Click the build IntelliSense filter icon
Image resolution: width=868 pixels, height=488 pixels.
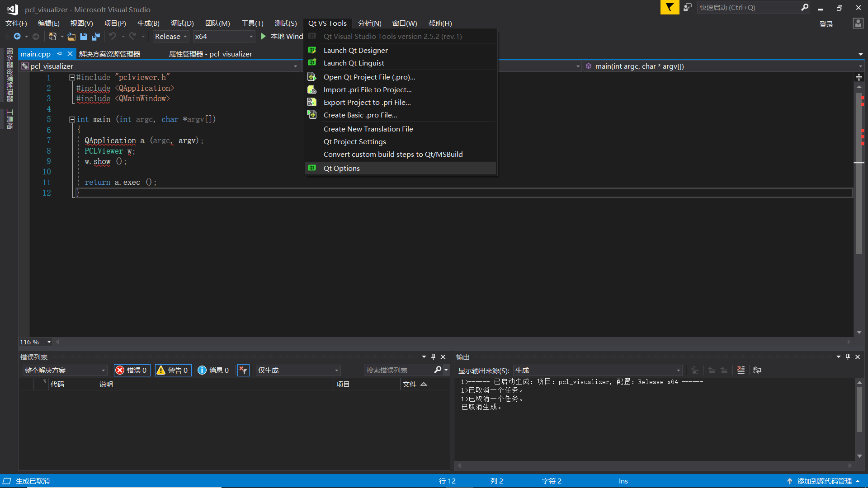[243, 370]
